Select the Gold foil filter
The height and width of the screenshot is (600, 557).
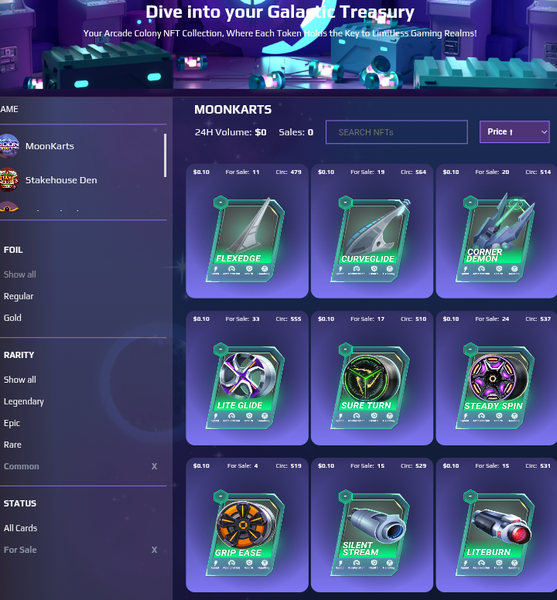pyautogui.click(x=12, y=318)
